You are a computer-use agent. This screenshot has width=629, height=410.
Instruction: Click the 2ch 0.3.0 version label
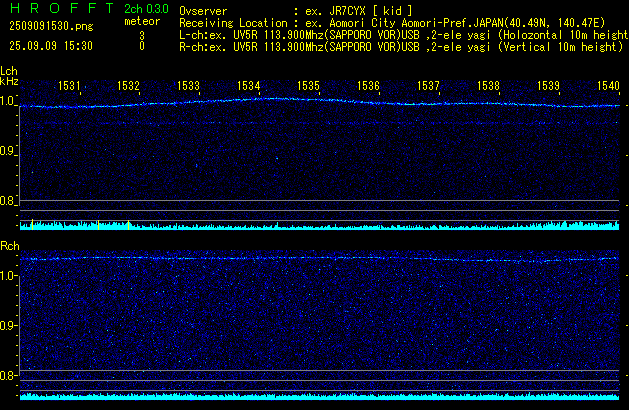pos(146,9)
